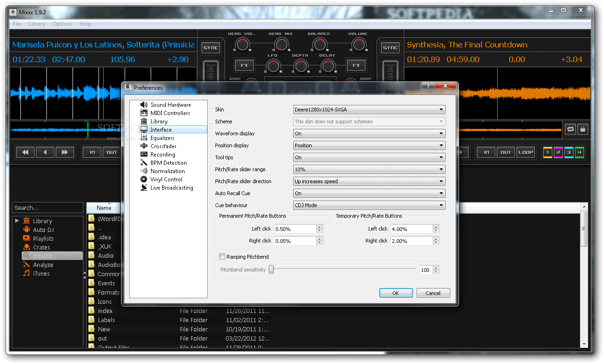This screenshot has width=604, height=364.
Task: Open Vinyl Control preferences page
Action: coord(161,179)
